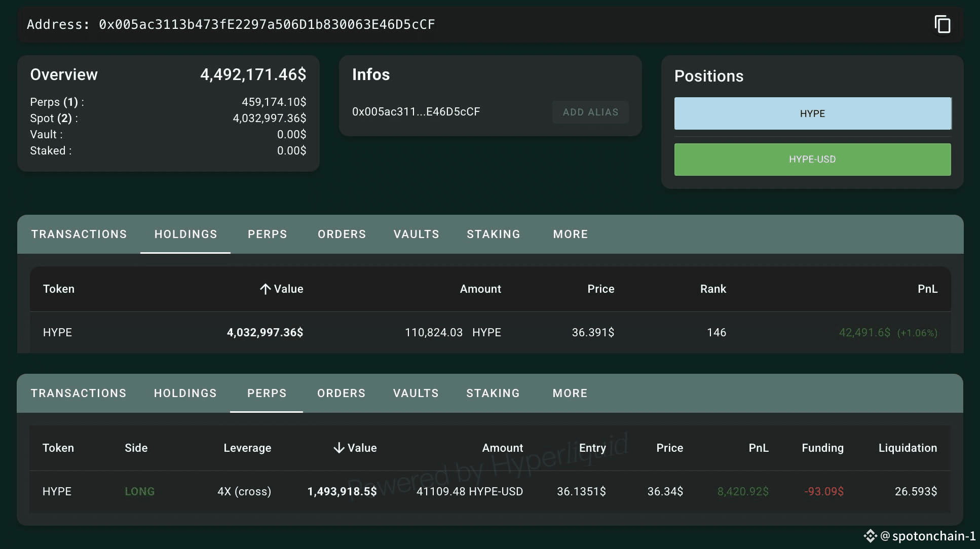
Task: Select the HYPE-USD perp position button
Action: (812, 160)
